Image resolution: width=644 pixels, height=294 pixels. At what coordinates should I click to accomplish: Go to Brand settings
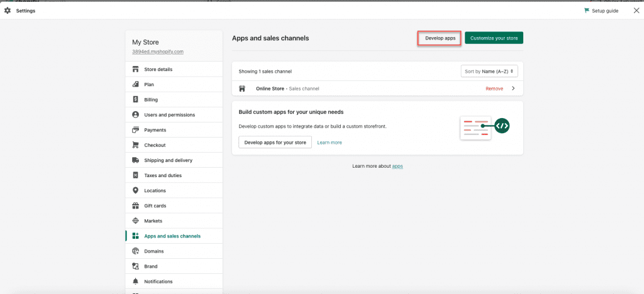pyautogui.click(x=174, y=266)
